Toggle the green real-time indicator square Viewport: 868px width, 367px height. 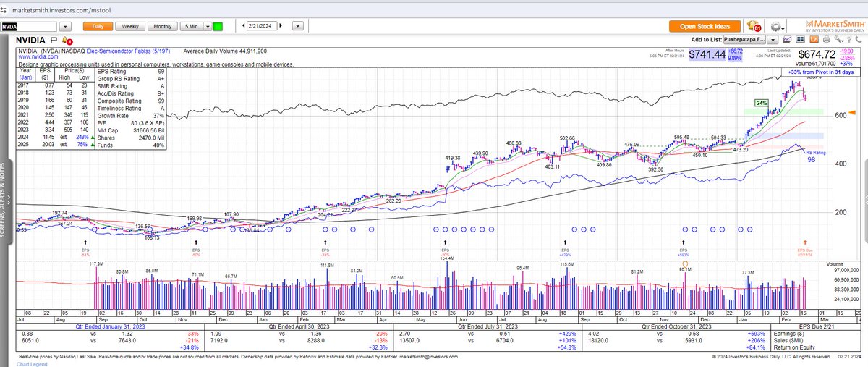coord(218,26)
